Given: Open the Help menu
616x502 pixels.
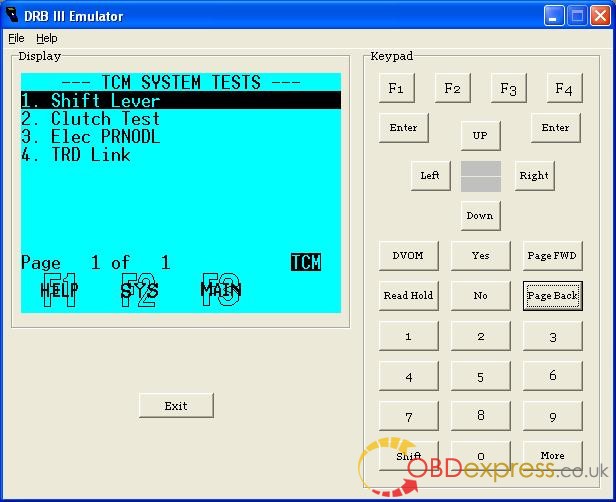Looking at the screenshot, I should coord(47,38).
